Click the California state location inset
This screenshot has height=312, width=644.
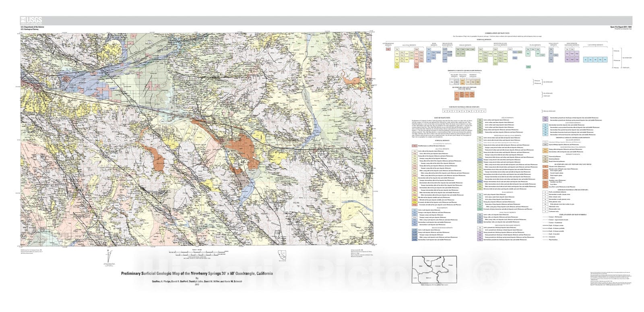pyautogui.click(x=281, y=256)
